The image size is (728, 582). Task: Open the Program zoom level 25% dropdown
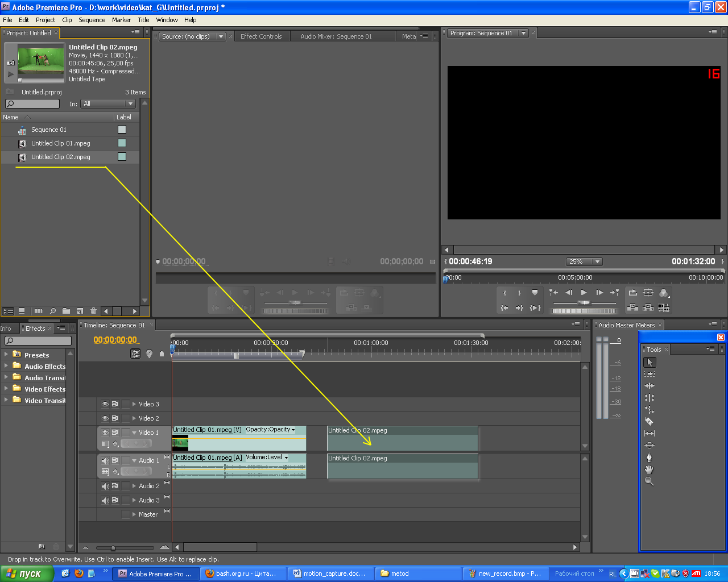[x=584, y=261]
